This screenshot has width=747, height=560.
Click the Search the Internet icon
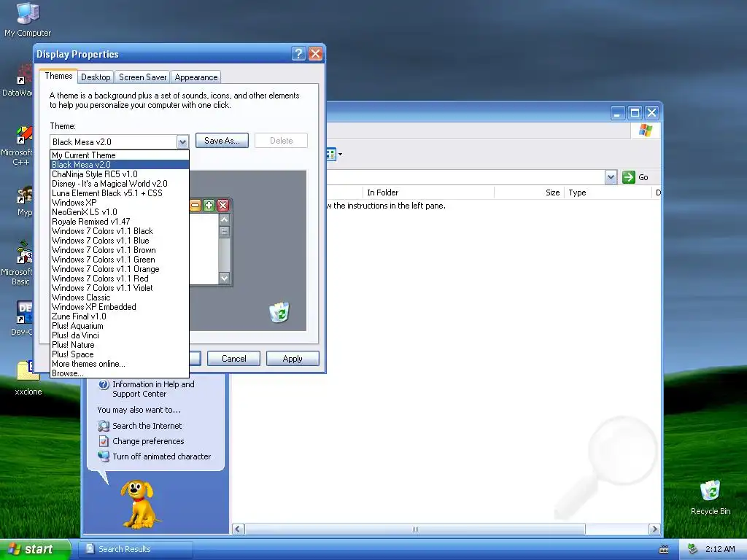click(104, 426)
